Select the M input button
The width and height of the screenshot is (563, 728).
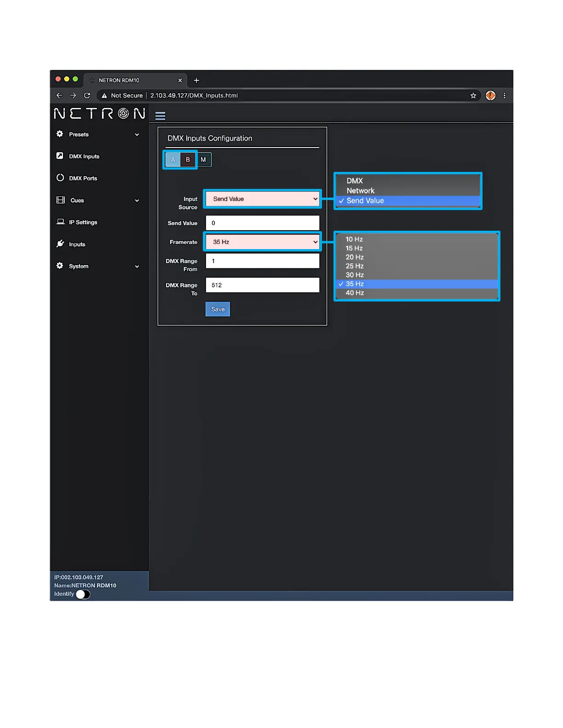(203, 160)
